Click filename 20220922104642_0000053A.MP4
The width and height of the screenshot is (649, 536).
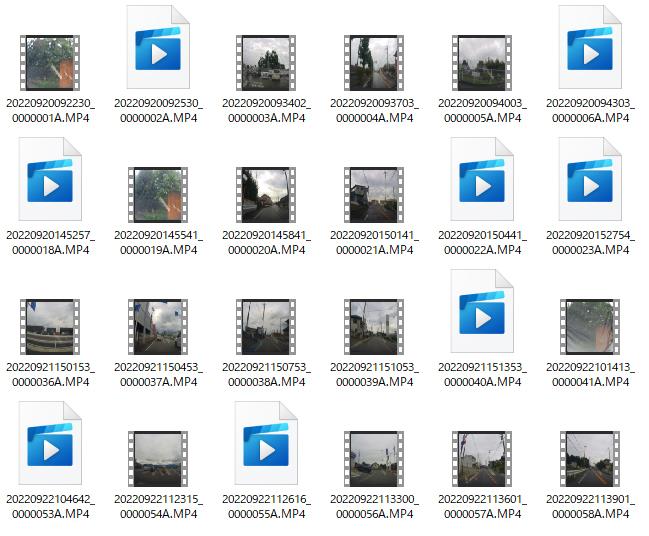click(50, 507)
